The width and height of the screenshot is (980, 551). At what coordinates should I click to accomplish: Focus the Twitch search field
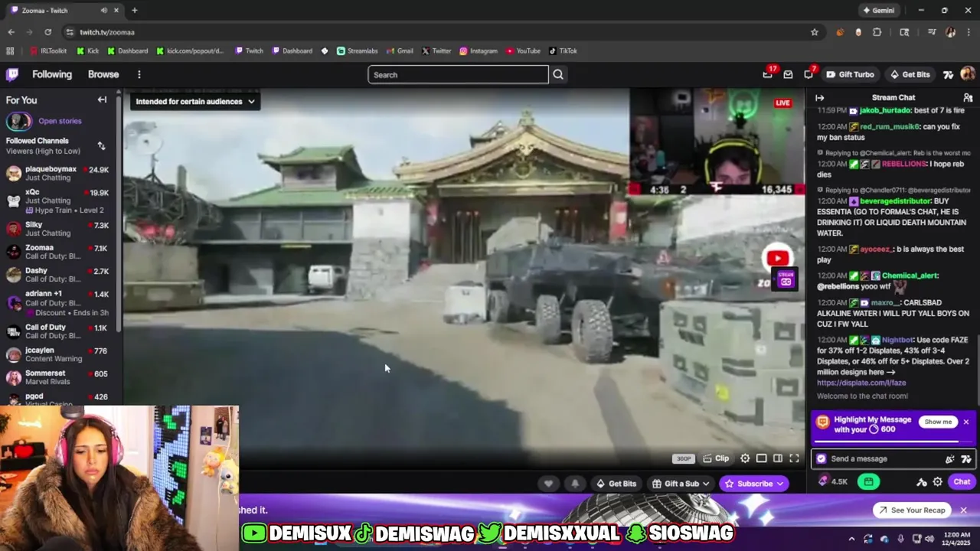click(458, 74)
